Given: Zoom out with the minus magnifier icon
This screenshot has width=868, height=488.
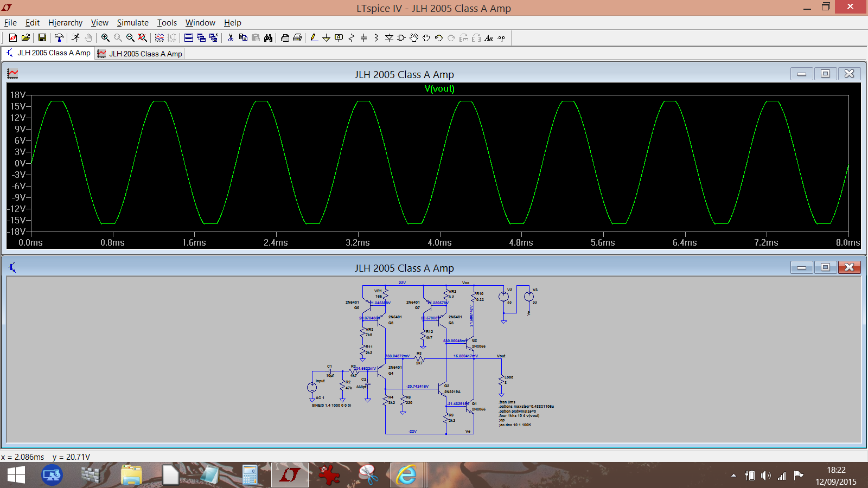Looking at the screenshot, I should pyautogui.click(x=130, y=37).
